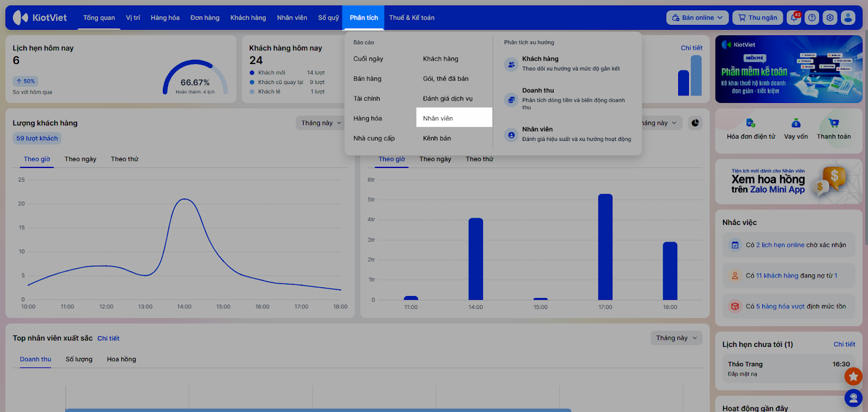Image resolution: width=868 pixels, height=412 pixels.
Task: Open the Thuế & Kế toán menu
Action: (412, 18)
